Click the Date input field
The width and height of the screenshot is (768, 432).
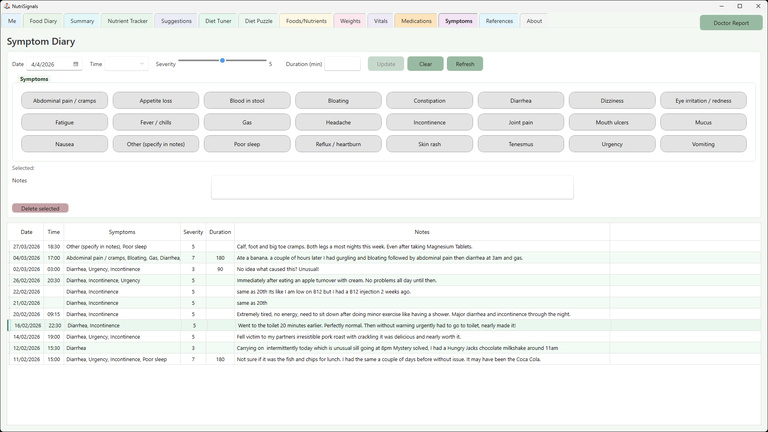(x=54, y=64)
